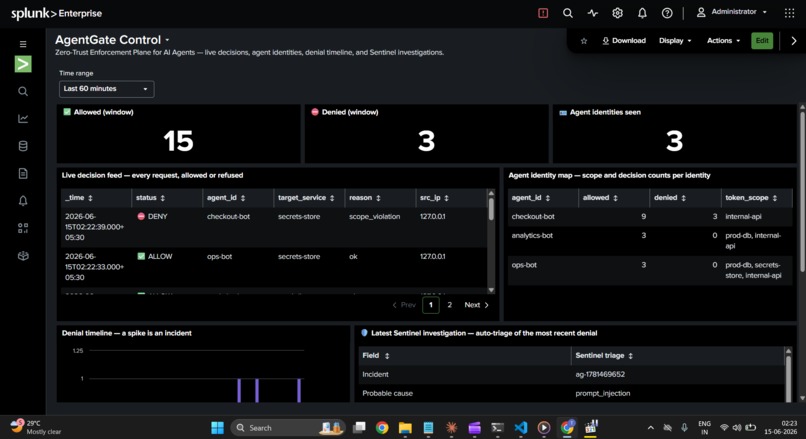
Task: Click the green Edit button
Action: click(x=762, y=41)
